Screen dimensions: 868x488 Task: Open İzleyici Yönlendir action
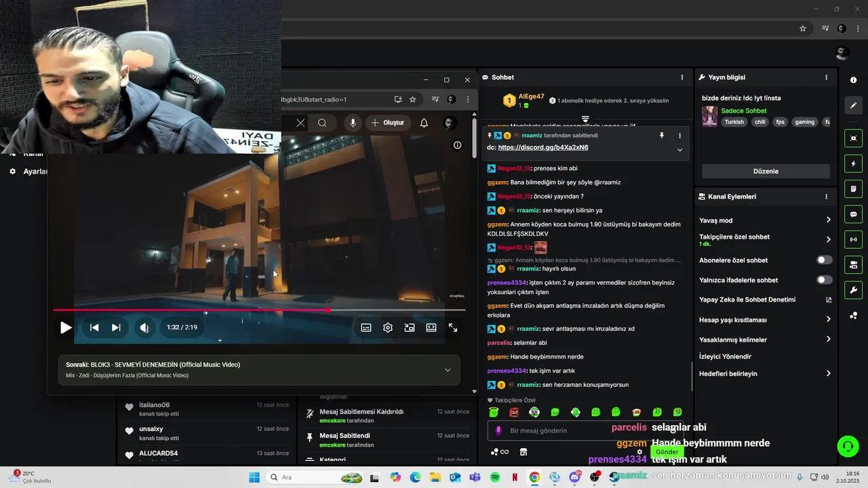click(725, 357)
